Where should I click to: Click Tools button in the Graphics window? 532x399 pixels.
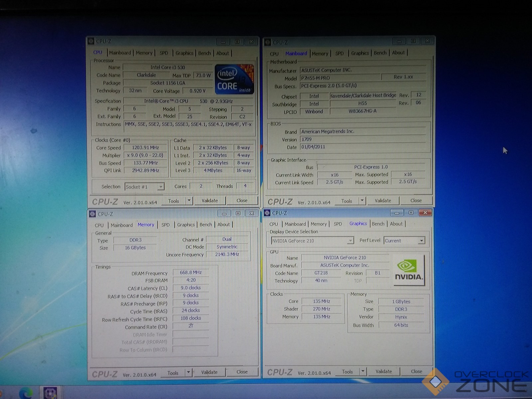(x=347, y=371)
